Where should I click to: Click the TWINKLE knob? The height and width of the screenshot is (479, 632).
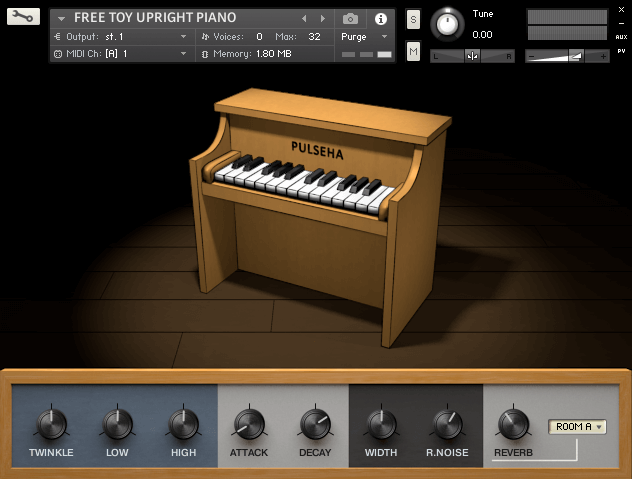click(x=52, y=423)
